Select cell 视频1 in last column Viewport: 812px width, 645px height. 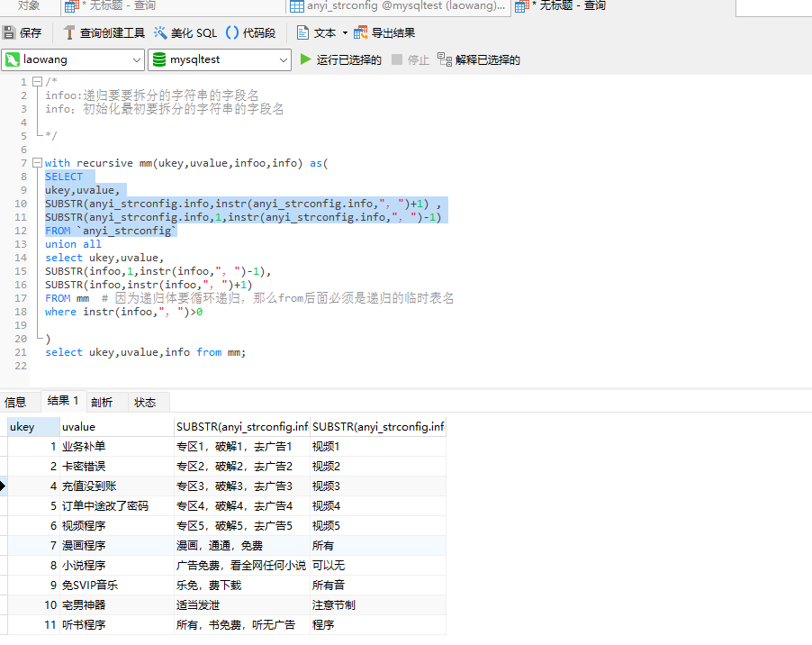point(378,447)
